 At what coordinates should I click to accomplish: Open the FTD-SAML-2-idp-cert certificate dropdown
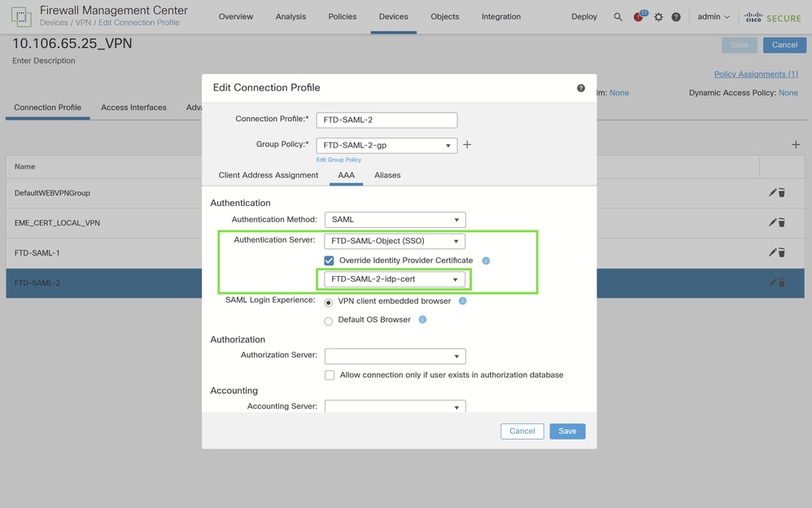[x=394, y=279]
